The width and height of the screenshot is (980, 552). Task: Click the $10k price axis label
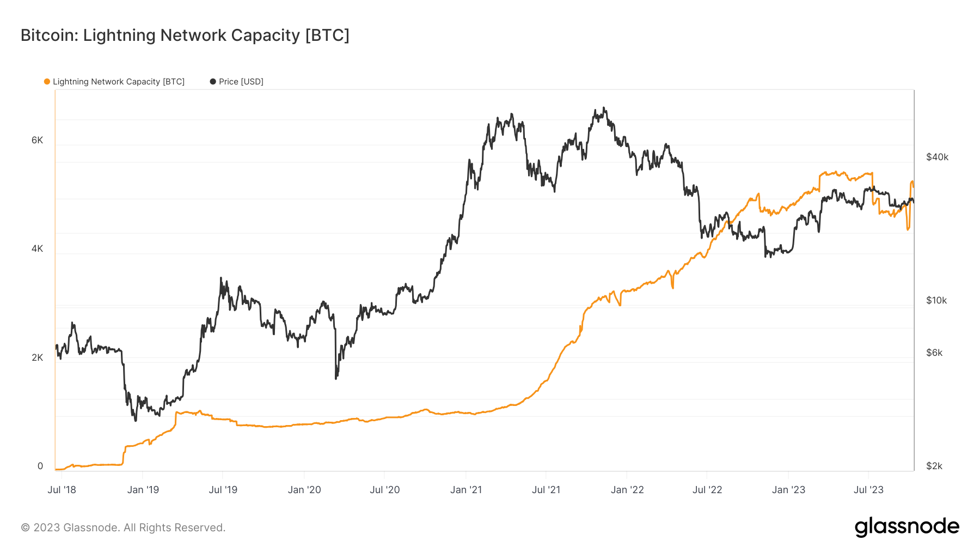(x=936, y=301)
